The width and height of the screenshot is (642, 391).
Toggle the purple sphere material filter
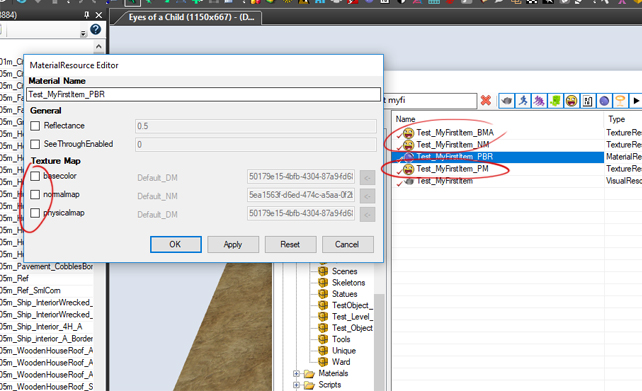[x=604, y=100]
